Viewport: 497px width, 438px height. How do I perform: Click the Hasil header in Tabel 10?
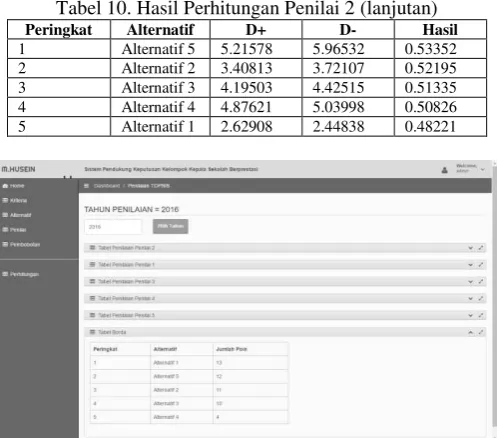440,30
